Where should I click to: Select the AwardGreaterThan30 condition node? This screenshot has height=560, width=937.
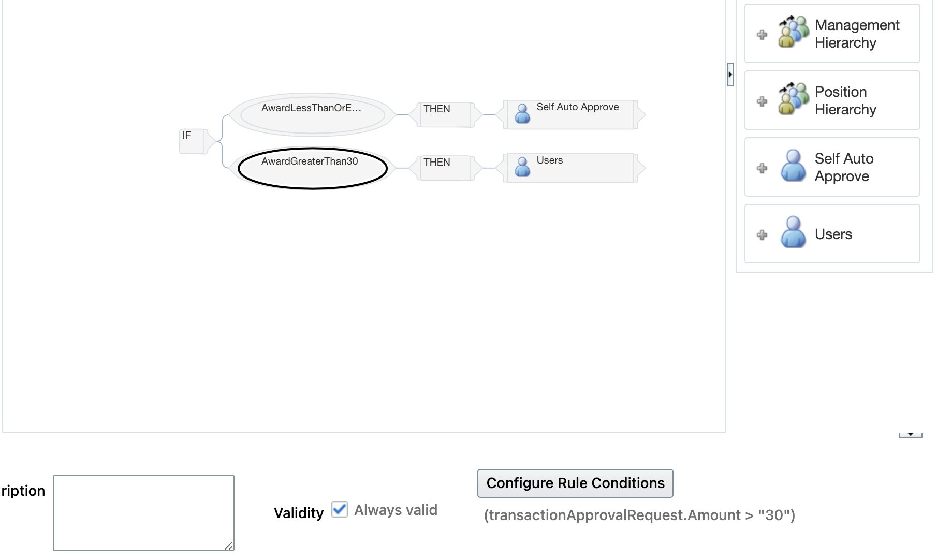coord(312,168)
